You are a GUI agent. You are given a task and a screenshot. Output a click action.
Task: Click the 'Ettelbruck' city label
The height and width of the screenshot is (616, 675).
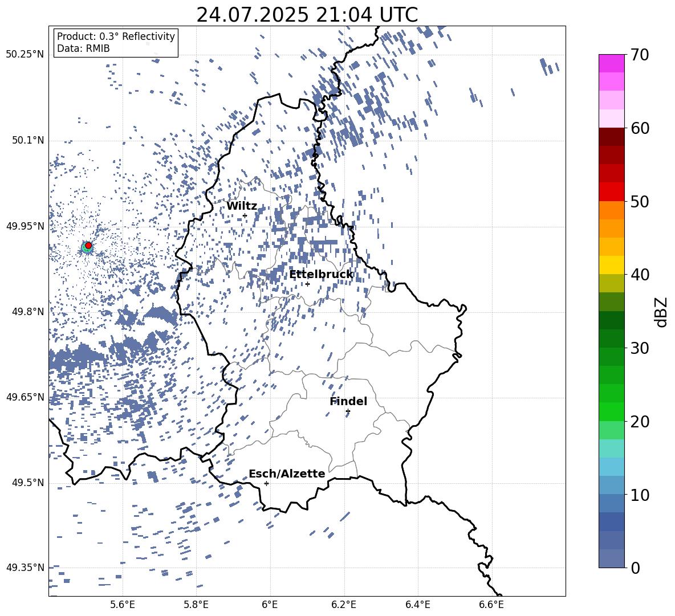321,275
